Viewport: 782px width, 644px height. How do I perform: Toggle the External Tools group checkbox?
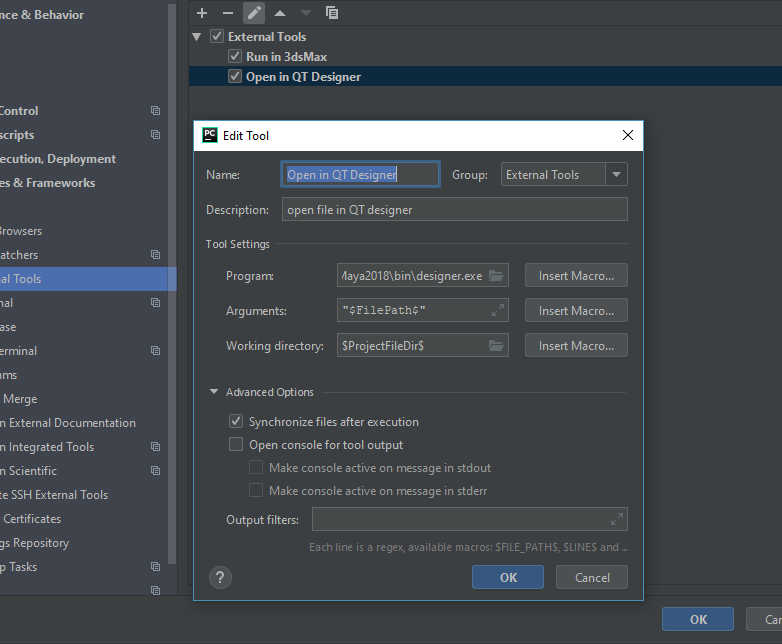pyautogui.click(x=216, y=36)
